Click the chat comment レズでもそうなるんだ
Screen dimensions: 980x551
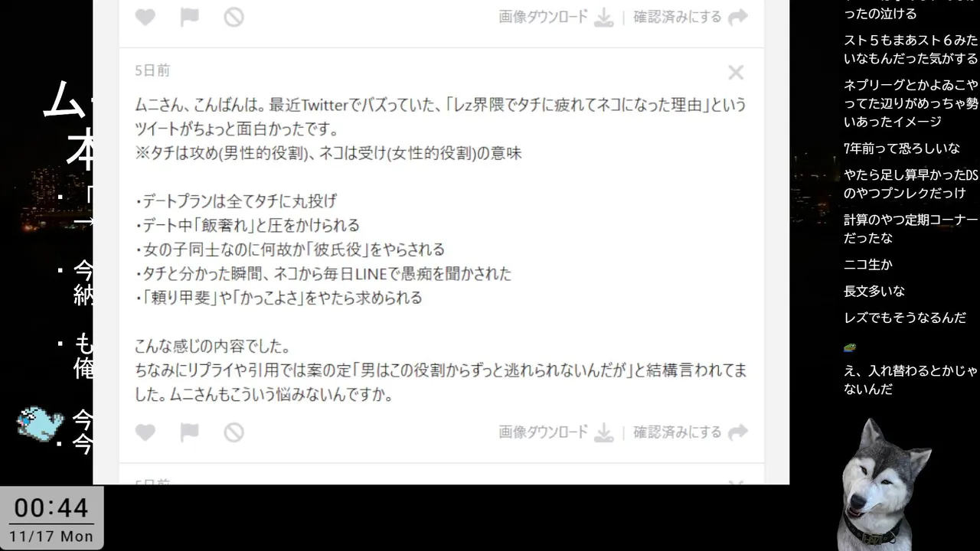(x=905, y=318)
